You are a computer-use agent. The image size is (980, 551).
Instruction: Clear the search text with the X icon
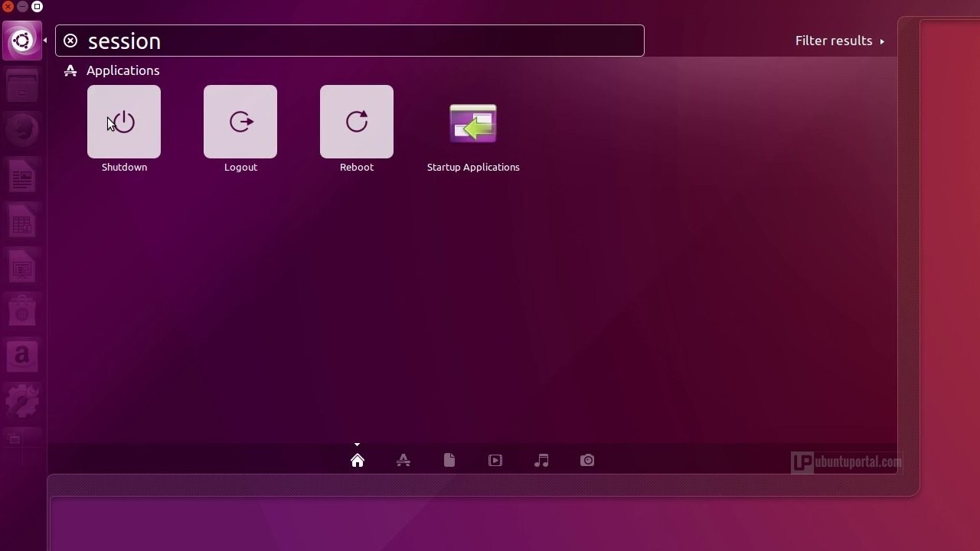click(x=70, y=41)
